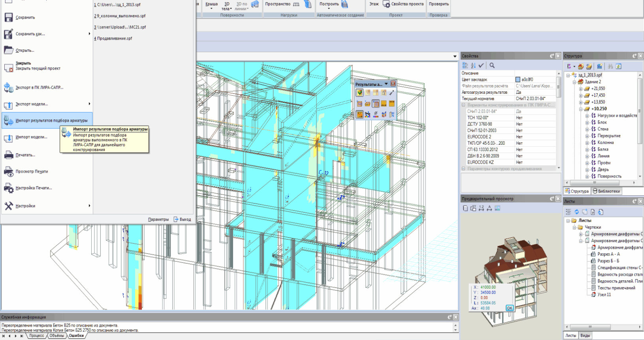Click the diameter symbol icon in Результаты toolbar
The width and height of the screenshot is (644, 340).
click(x=376, y=115)
